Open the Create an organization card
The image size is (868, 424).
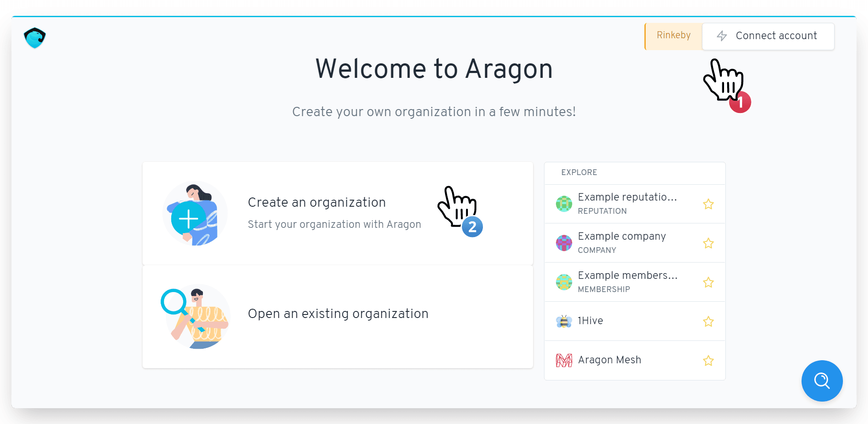click(x=338, y=213)
